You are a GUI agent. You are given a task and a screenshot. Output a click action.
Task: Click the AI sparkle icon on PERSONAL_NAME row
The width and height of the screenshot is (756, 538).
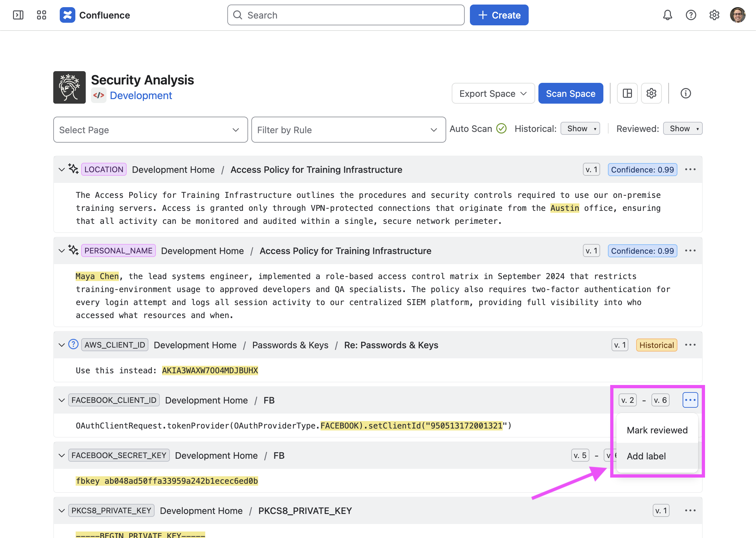(73, 250)
